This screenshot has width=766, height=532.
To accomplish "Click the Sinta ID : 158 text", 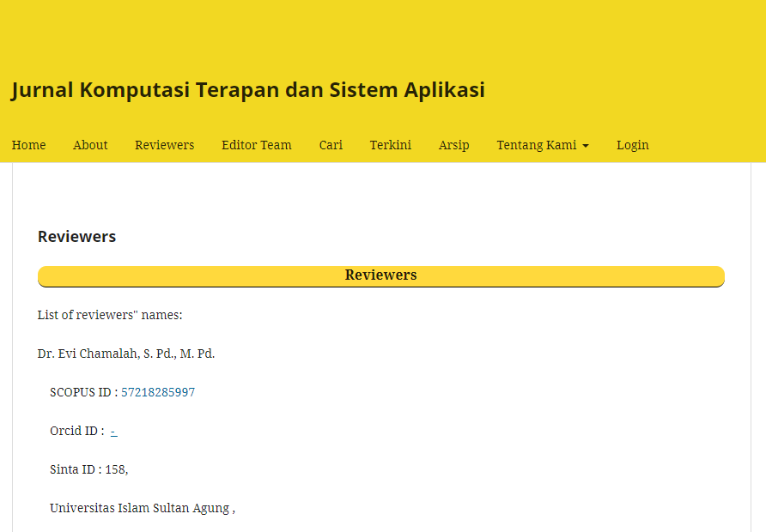I will pyautogui.click(x=88, y=469).
